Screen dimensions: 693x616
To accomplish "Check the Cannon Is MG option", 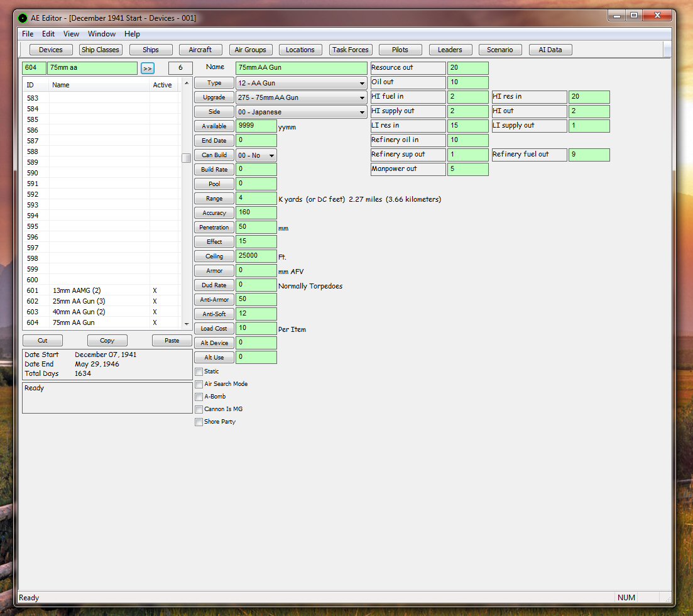I will coord(199,409).
